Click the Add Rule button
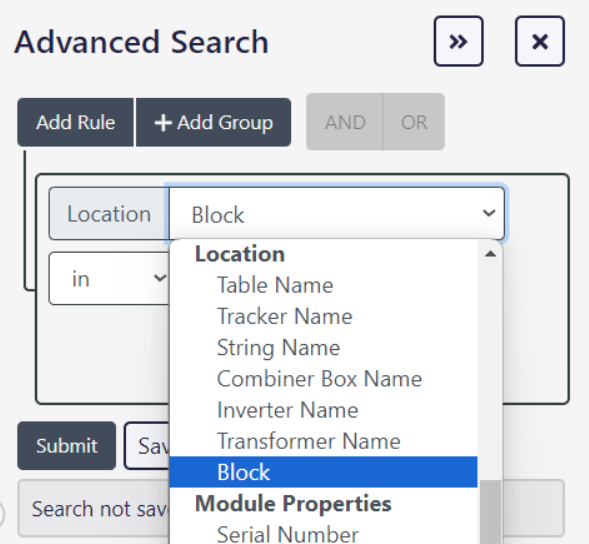This screenshot has height=544, width=589. [x=76, y=122]
